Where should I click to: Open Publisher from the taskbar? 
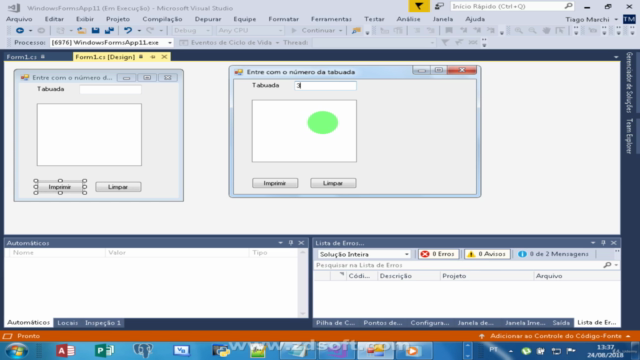coord(104,351)
